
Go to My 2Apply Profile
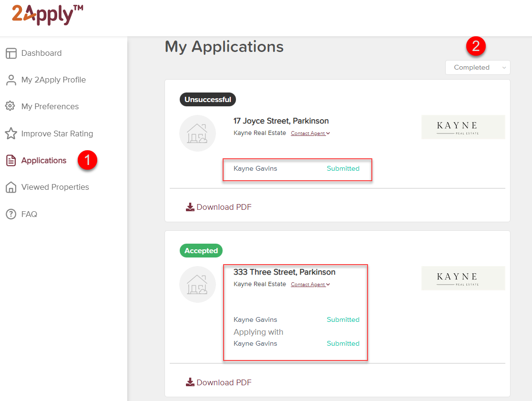(53, 80)
